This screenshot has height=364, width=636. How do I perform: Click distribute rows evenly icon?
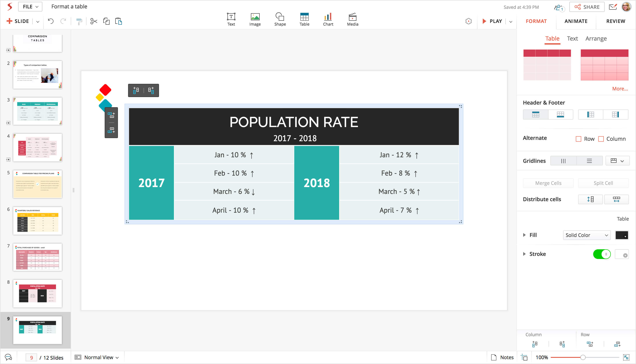(x=590, y=199)
